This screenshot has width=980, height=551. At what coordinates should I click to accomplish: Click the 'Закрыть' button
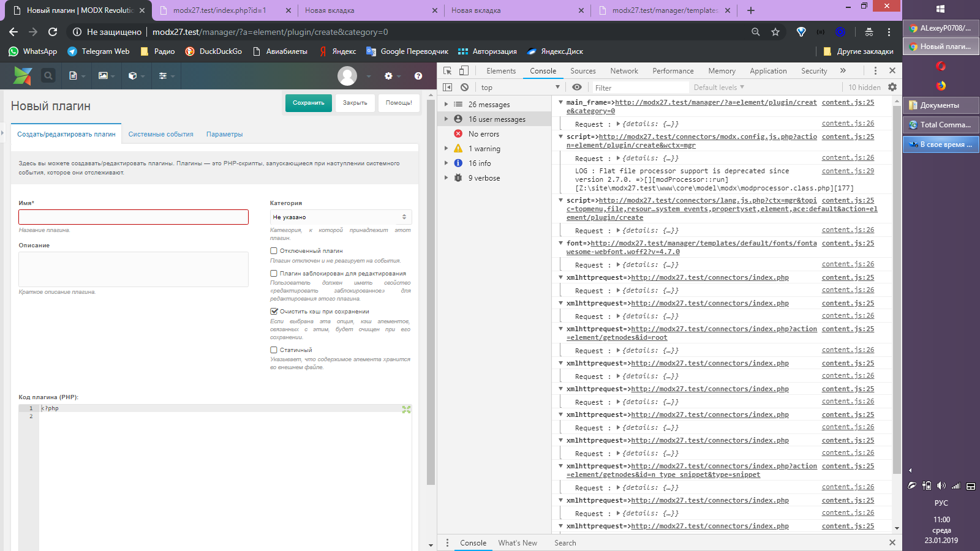[x=355, y=103]
